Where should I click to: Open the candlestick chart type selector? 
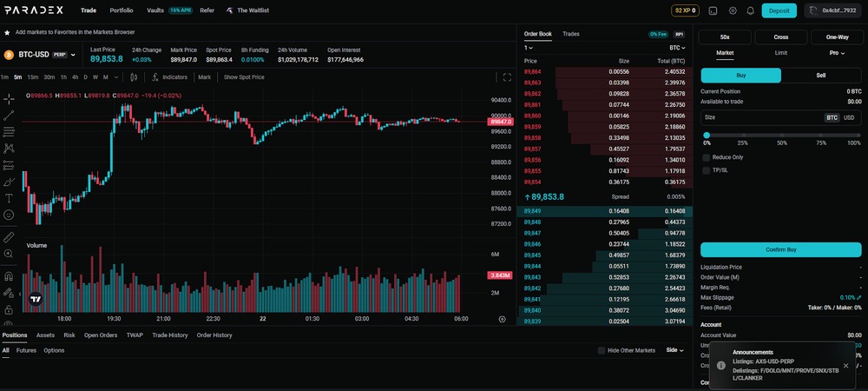point(134,77)
